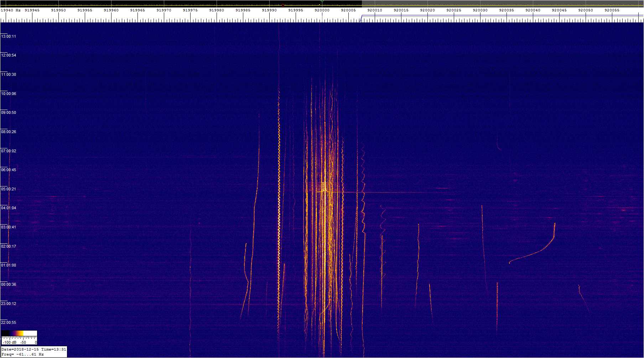Image resolution: width=644 pixels, height=358 pixels.
Task: Click the 03:00:41 time label
Action: pyautogui.click(x=9, y=227)
